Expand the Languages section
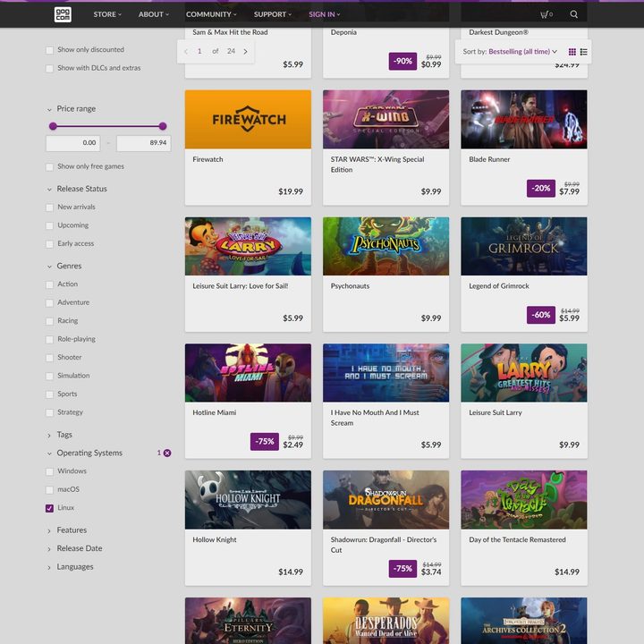This screenshot has height=644, width=644. pos(75,567)
